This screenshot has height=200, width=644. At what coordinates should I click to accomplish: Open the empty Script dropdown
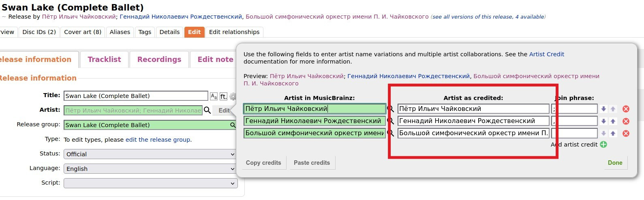[x=150, y=183]
